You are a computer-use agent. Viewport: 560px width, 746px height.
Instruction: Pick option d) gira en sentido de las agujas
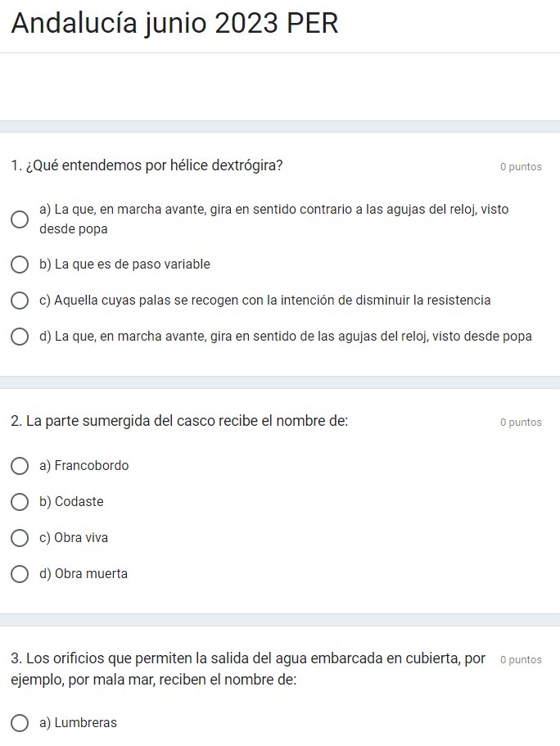19,337
